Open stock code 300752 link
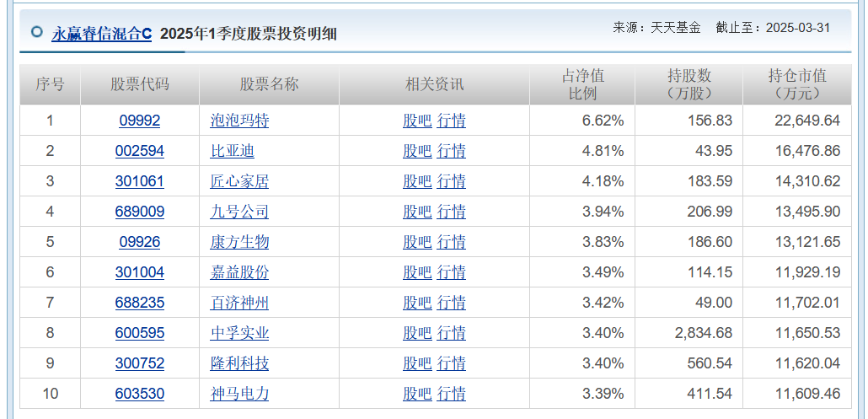 [140, 363]
